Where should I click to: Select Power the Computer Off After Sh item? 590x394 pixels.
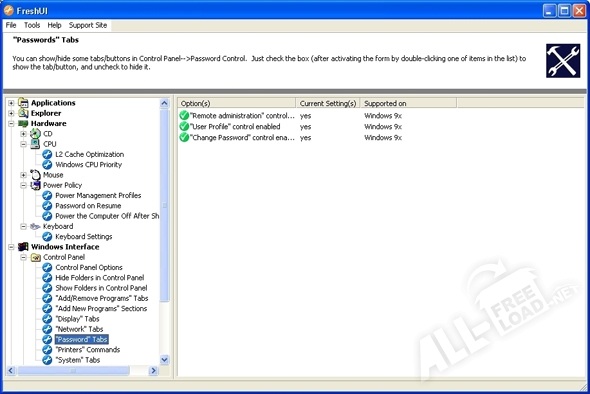click(x=107, y=216)
